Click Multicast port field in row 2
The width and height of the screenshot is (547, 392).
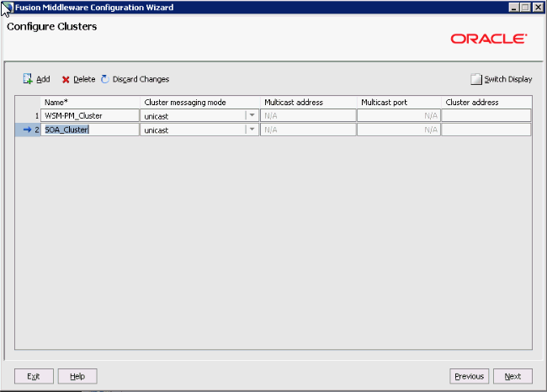399,130
